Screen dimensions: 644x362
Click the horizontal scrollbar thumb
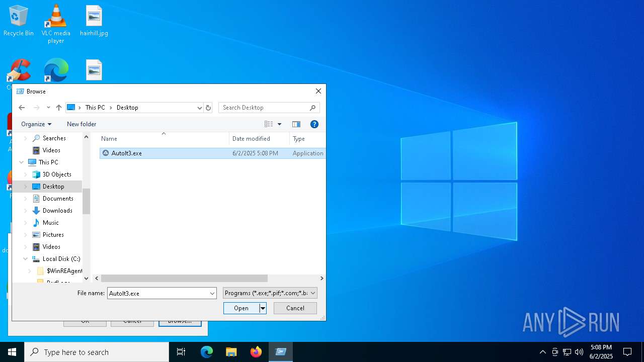point(184,278)
